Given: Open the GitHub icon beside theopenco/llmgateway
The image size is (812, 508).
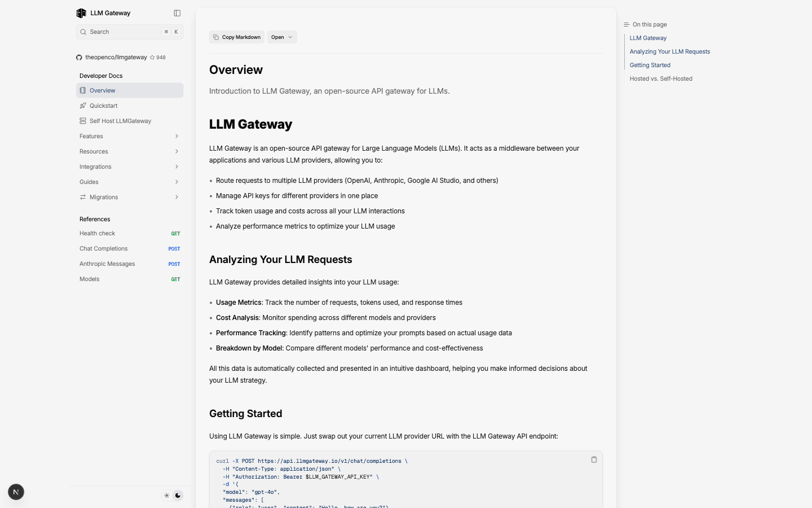Looking at the screenshot, I should click(x=78, y=57).
